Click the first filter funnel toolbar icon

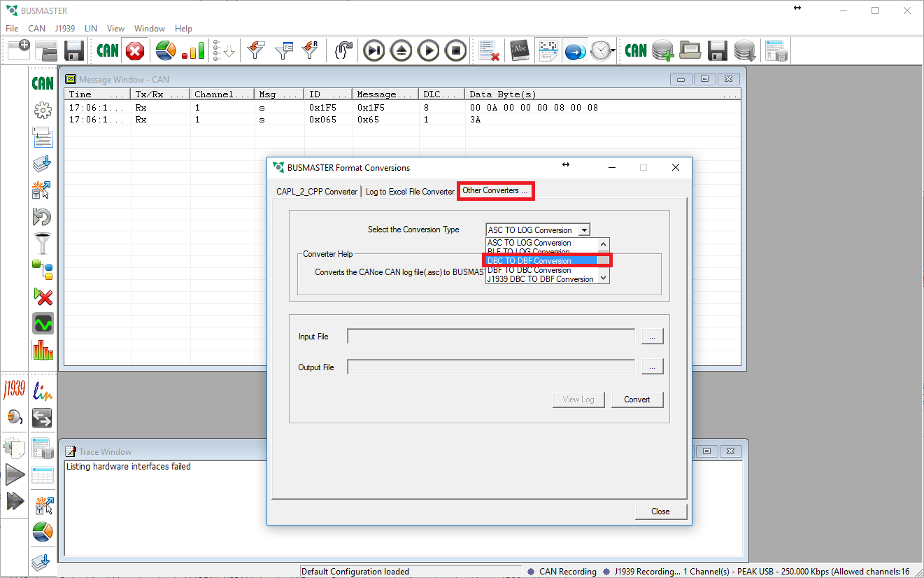coord(257,50)
